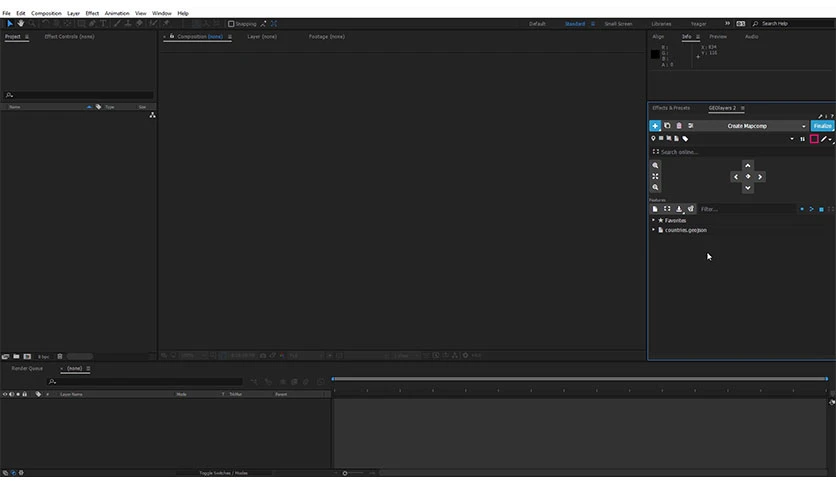This screenshot has width=836, height=484.
Task: Click the pink stroke color swatch
Action: coord(814,139)
